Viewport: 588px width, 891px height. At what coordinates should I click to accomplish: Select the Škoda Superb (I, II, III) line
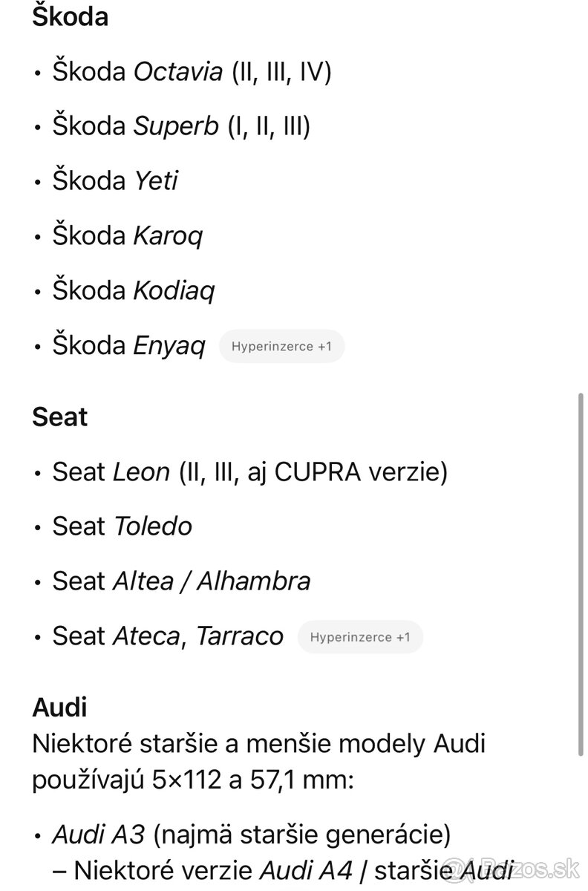pyautogui.click(x=181, y=126)
